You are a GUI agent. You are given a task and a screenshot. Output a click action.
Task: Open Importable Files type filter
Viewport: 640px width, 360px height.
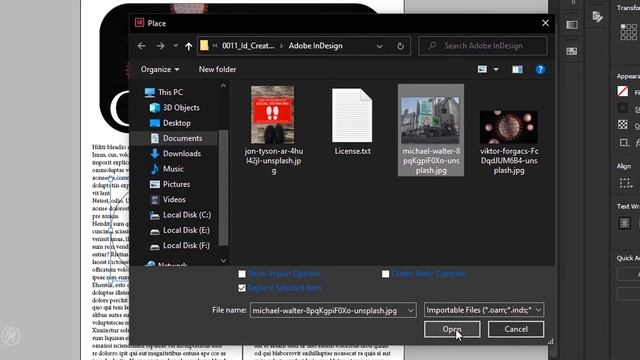tap(484, 310)
